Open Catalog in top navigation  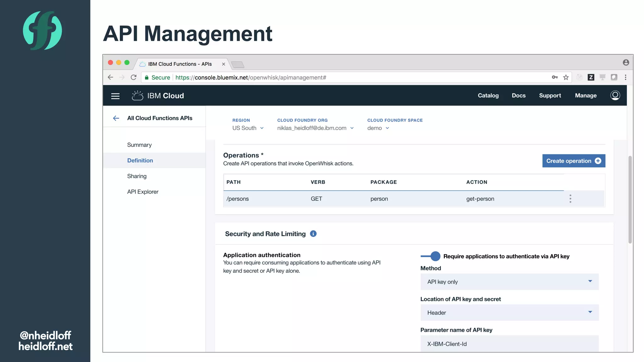pos(488,96)
